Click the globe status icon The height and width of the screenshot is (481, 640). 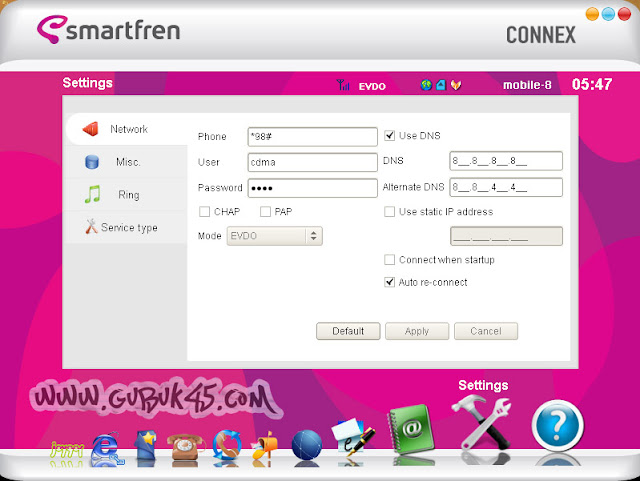426,85
